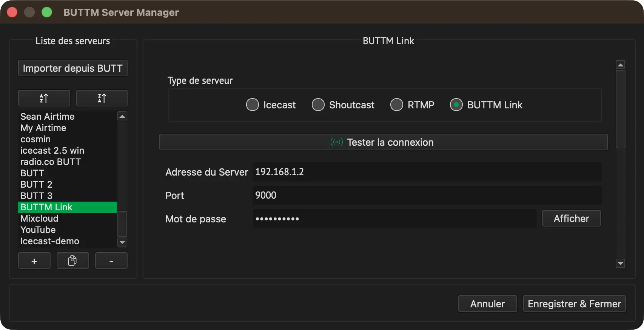Click into the Port field
This screenshot has width=644, height=330.
(x=427, y=196)
